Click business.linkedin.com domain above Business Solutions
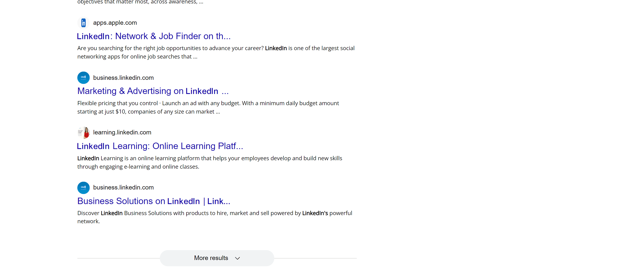Screen dimensions: 644x280 [x=123, y=187]
